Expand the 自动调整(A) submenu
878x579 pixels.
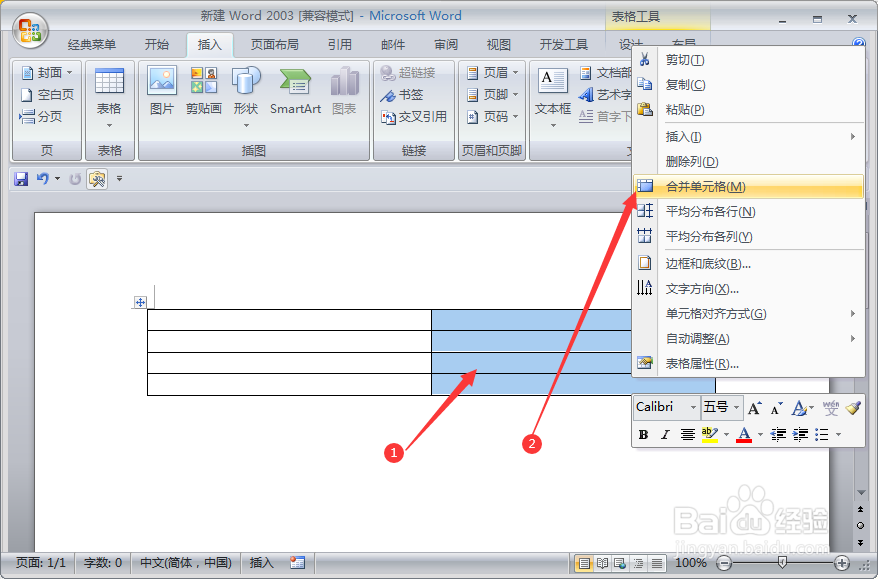[x=748, y=339]
